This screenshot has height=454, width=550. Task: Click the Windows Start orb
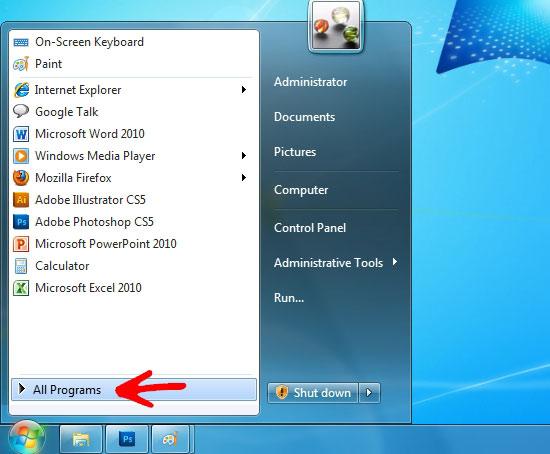[27, 438]
